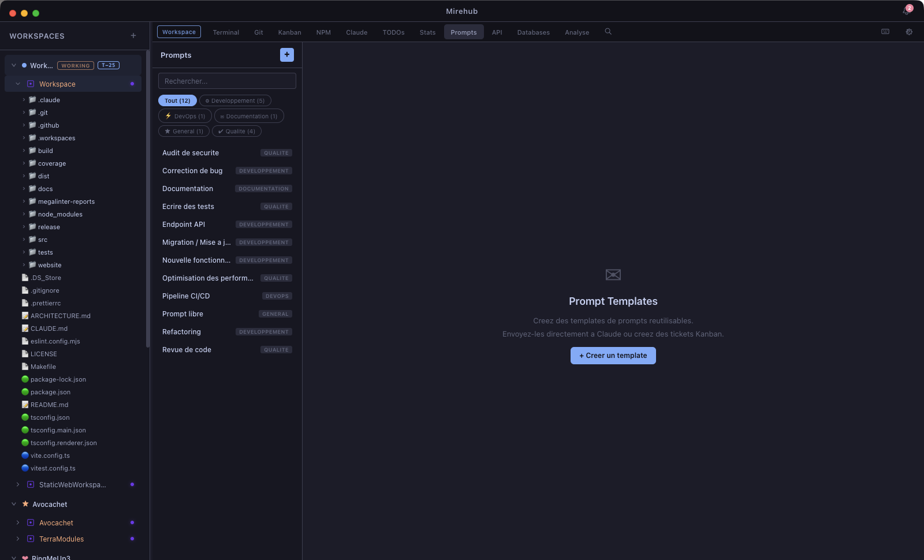Image resolution: width=924 pixels, height=560 pixels.
Task: Click the package.json file icon
Action: 25,392
